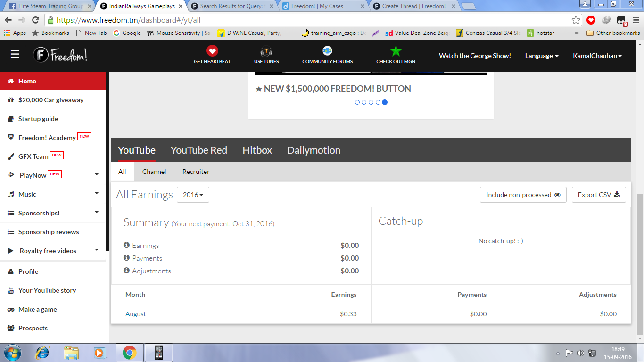Image resolution: width=644 pixels, height=362 pixels.
Task: Click the Check Out MGN star
Action: 396,50
